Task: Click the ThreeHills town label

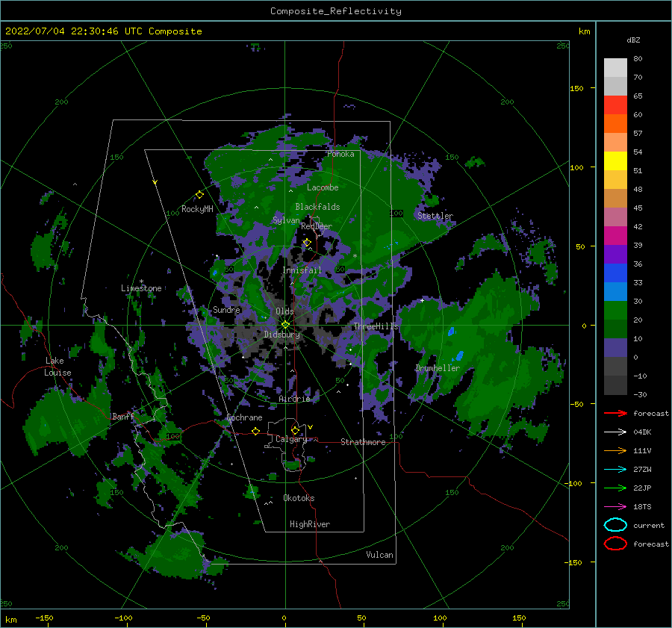Action: point(376,326)
